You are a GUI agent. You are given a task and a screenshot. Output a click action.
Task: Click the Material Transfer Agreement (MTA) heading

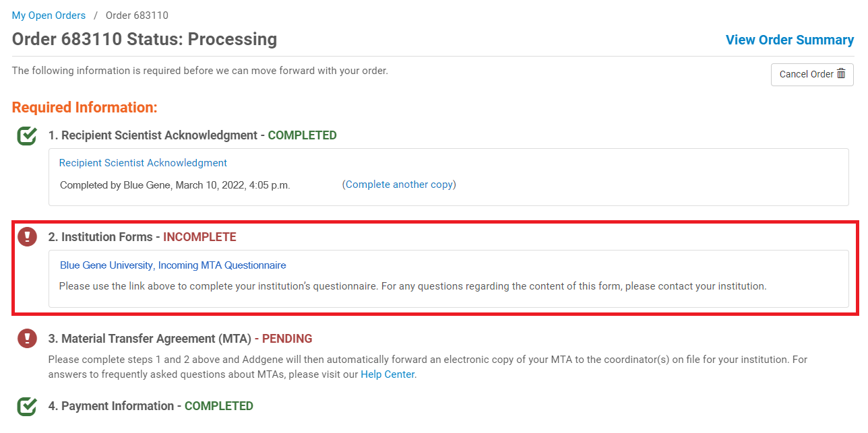(150, 339)
